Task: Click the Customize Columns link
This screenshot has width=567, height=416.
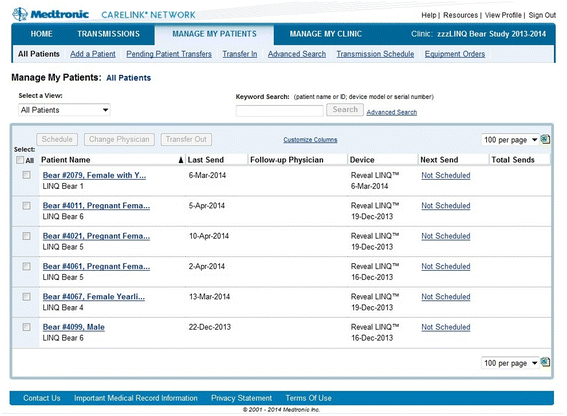Action: click(310, 140)
